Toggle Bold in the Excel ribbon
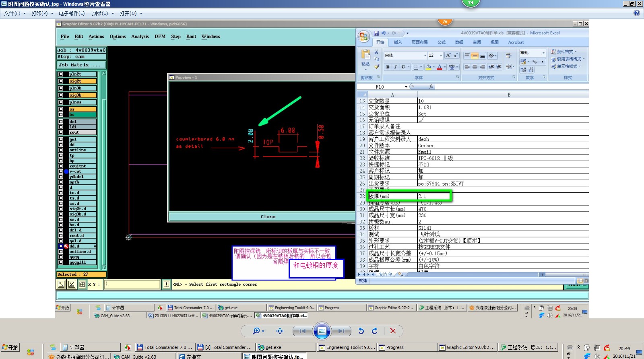The height and width of the screenshot is (359, 644). coord(388,67)
